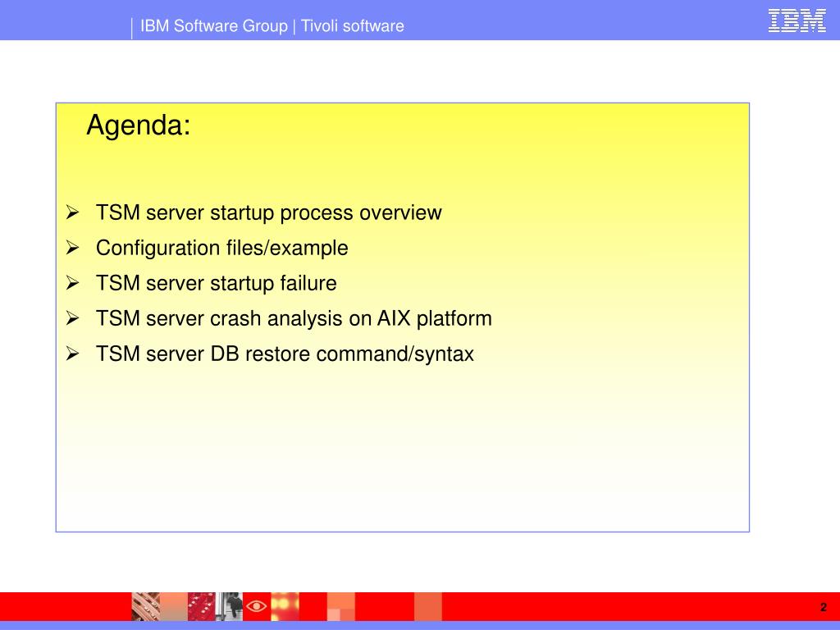Click 'TSM server startup process overview' bullet
This screenshot has width=840, height=630.
tap(268, 212)
